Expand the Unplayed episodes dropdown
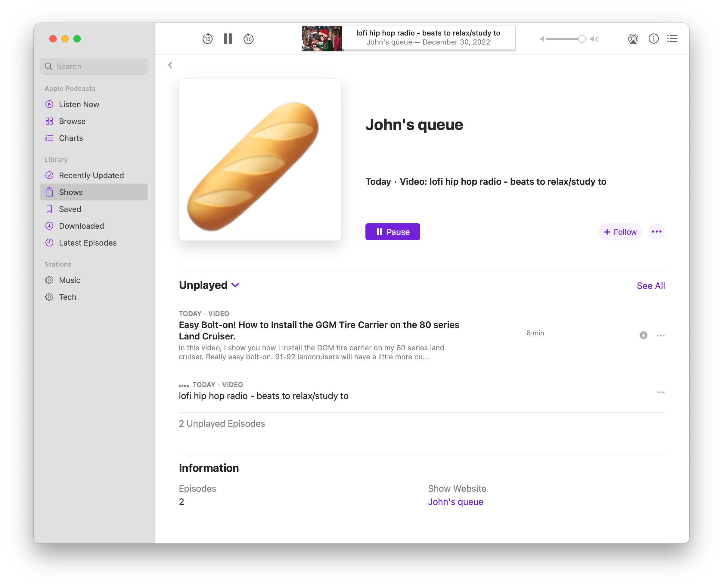Viewport: 723px width, 588px height. click(235, 285)
